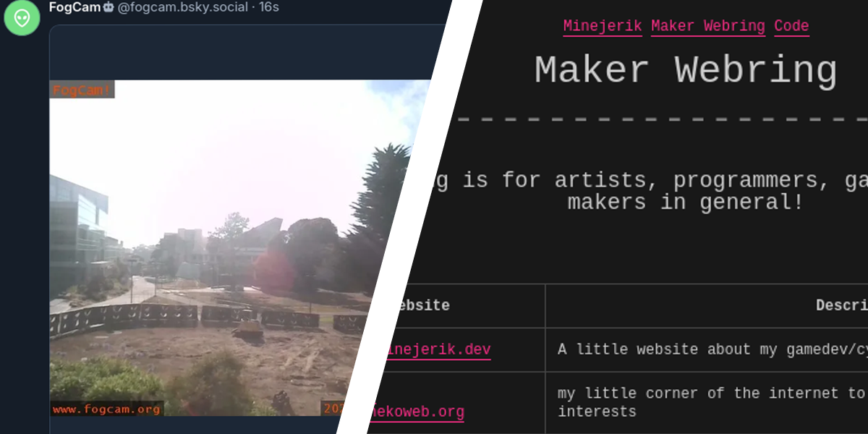The image size is (868, 434).
Task: Open the Maker Webring header link
Action: tap(707, 26)
